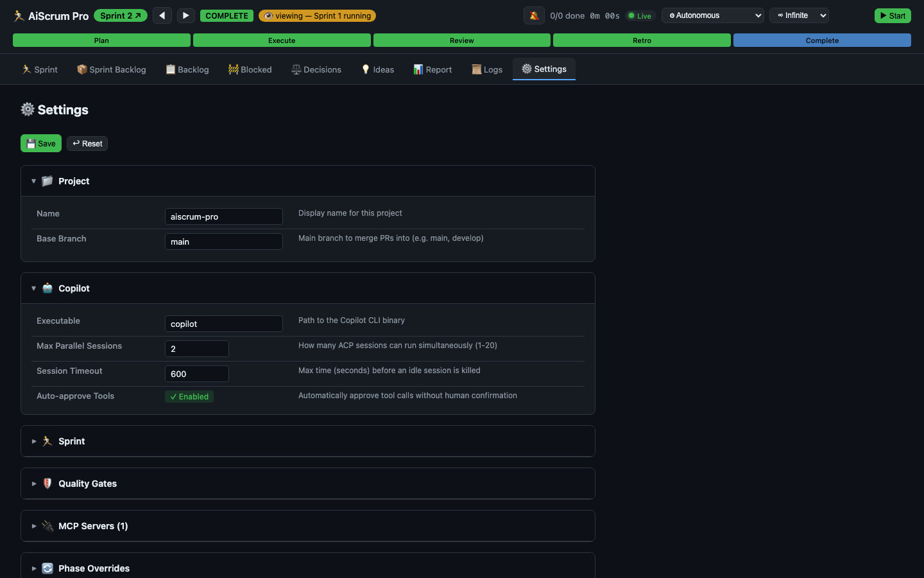
Task: Open the Decisions tab
Action: click(316, 69)
